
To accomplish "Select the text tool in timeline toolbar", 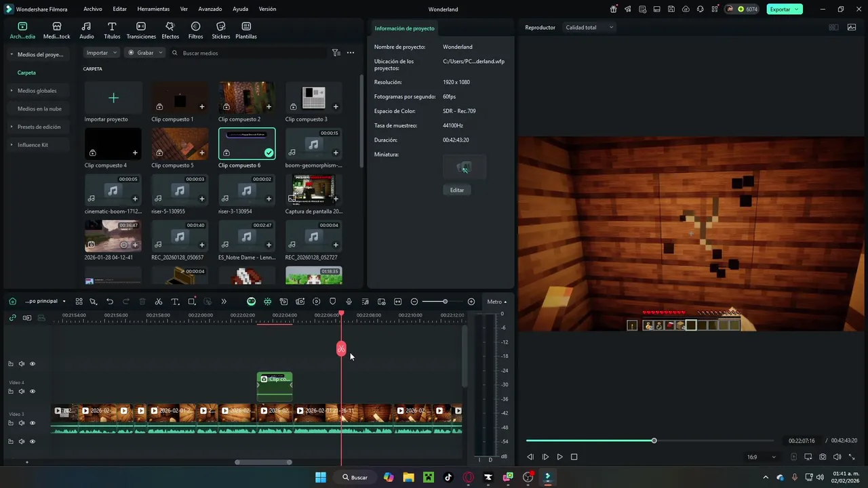I will coord(175,302).
